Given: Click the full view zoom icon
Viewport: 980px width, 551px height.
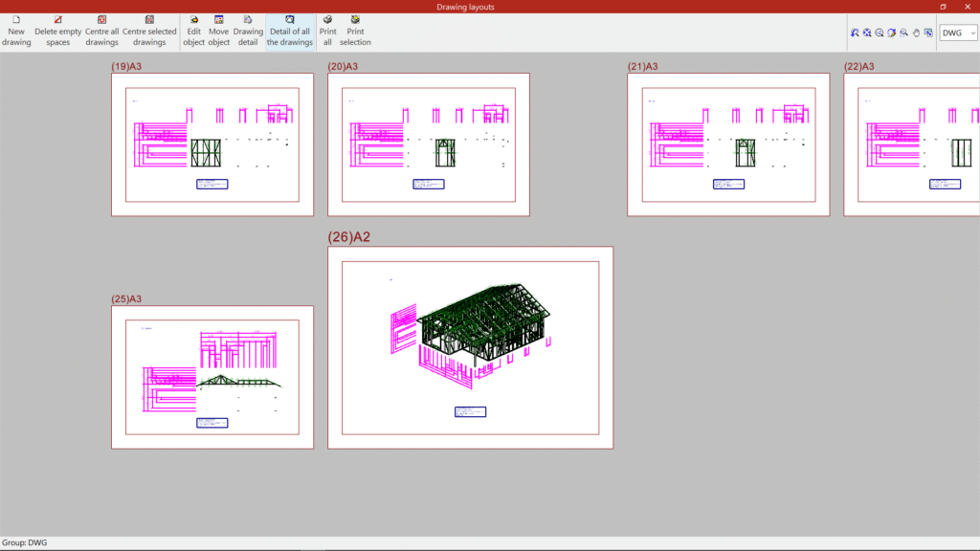Looking at the screenshot, I should tap(867, 33).
